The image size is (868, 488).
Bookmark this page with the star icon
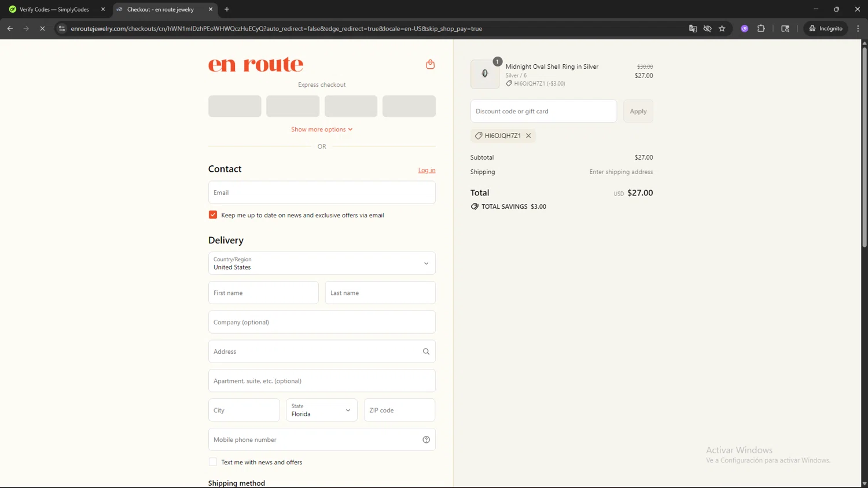tap(722, 28)
